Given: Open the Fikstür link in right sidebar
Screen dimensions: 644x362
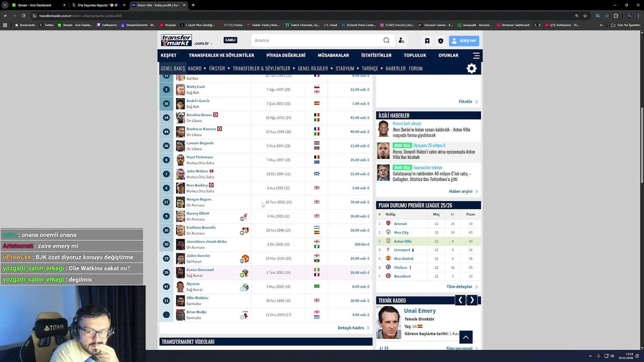Looking at the screenshot, I should 468,102.
